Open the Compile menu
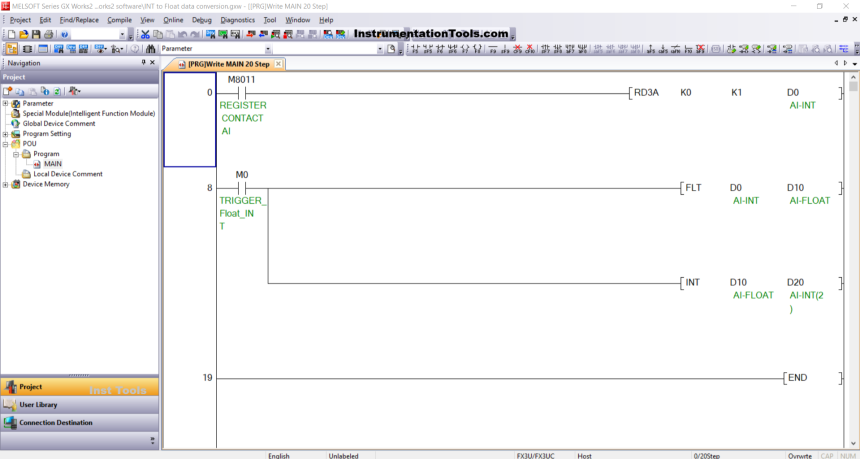The height and width of the screenshot is (459, 860). pyautogui.click(x=119, y=20)
